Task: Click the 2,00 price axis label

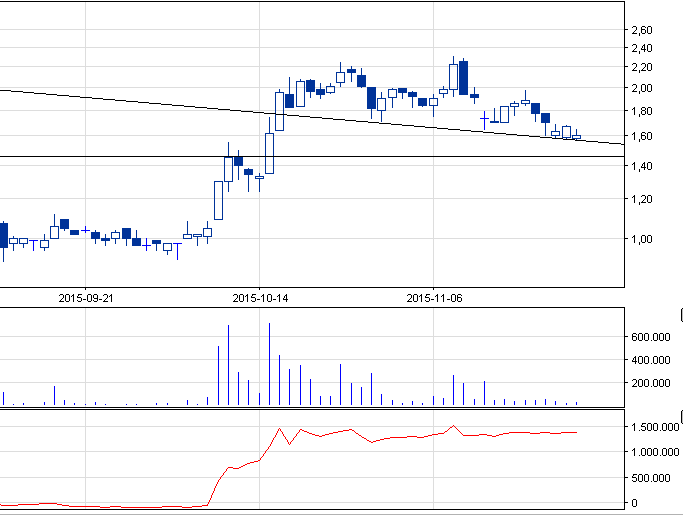Action: 642,88
